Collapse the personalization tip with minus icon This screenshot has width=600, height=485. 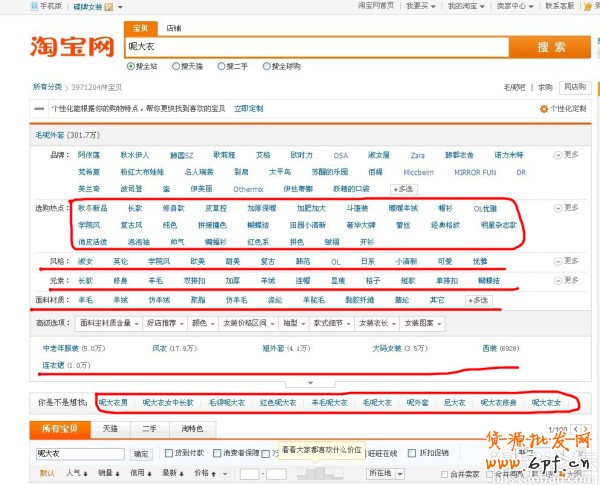pyautogui.click(x=38, y=108)
